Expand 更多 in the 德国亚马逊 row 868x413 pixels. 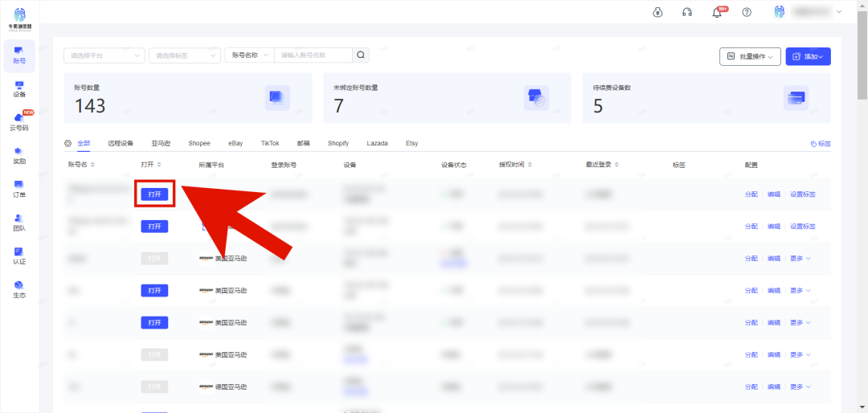pos(800,386)
